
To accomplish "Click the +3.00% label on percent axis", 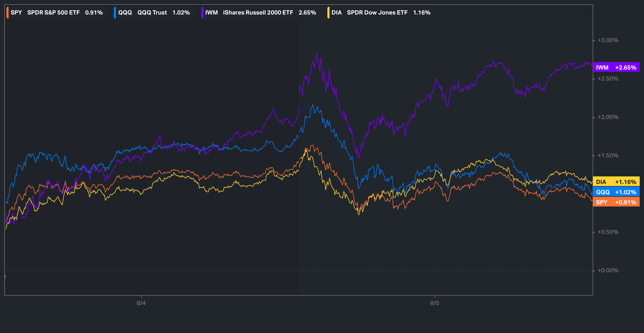I will 608,40.
